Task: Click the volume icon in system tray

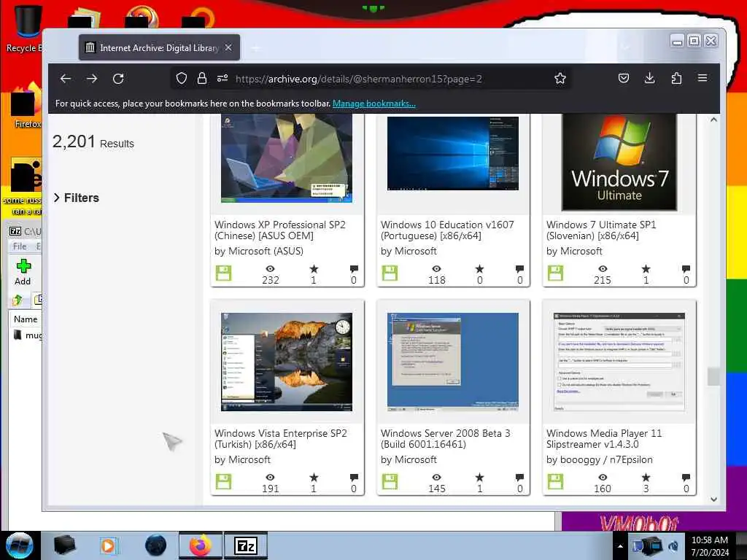Action: pos(673,546)
